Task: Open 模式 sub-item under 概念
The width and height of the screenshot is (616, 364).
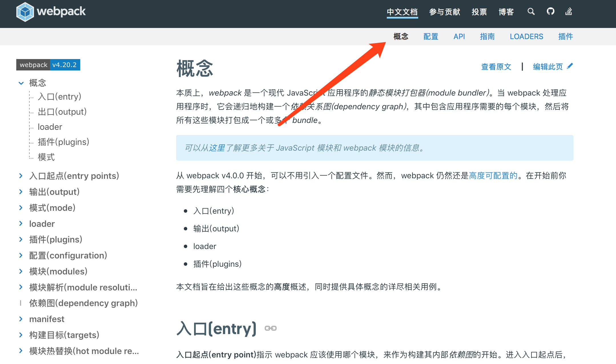Action: [x=46, y=157]
